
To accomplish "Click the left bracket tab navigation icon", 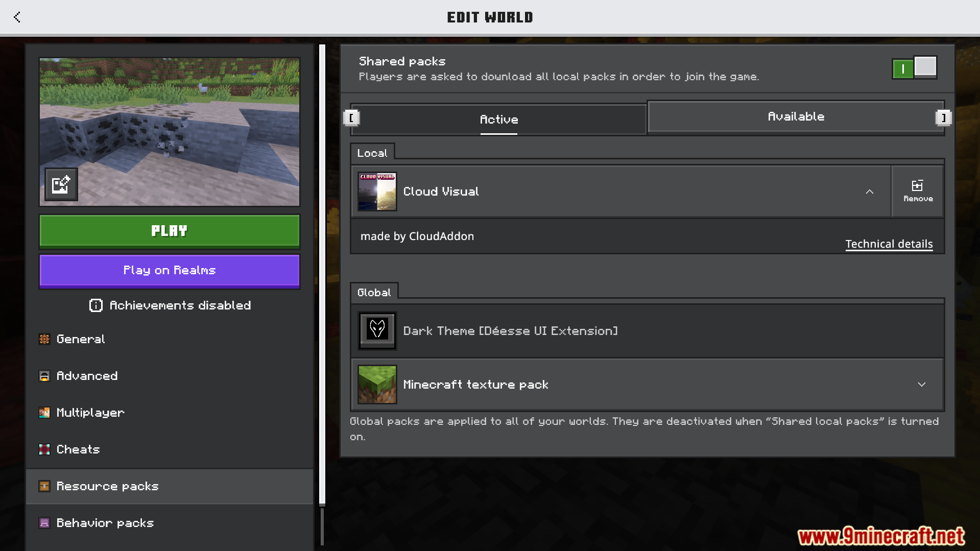I will click(351, 118).
